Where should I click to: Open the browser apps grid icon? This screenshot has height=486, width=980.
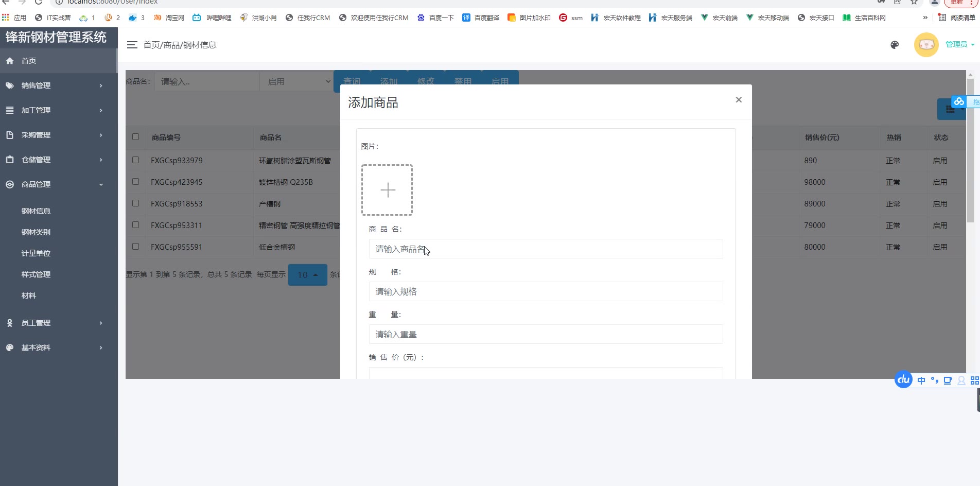(x=6, y=18)
